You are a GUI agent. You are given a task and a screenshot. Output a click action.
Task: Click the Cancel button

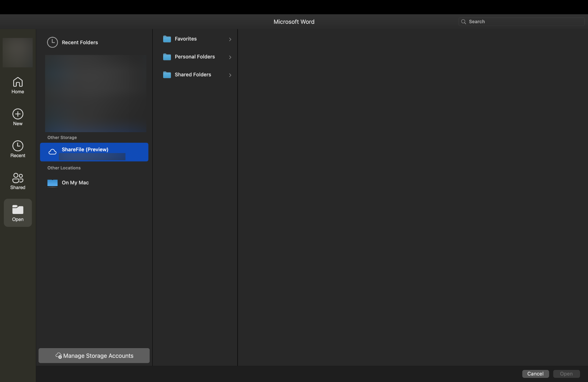[535, 373]
